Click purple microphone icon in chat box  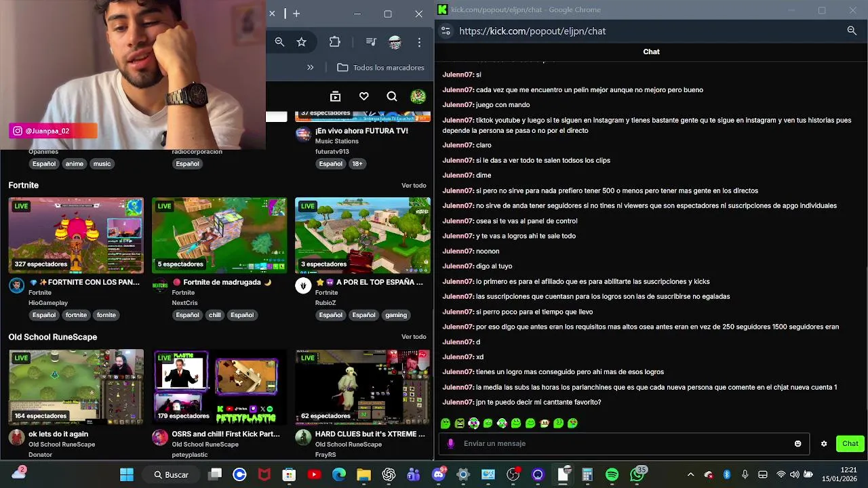451,444
